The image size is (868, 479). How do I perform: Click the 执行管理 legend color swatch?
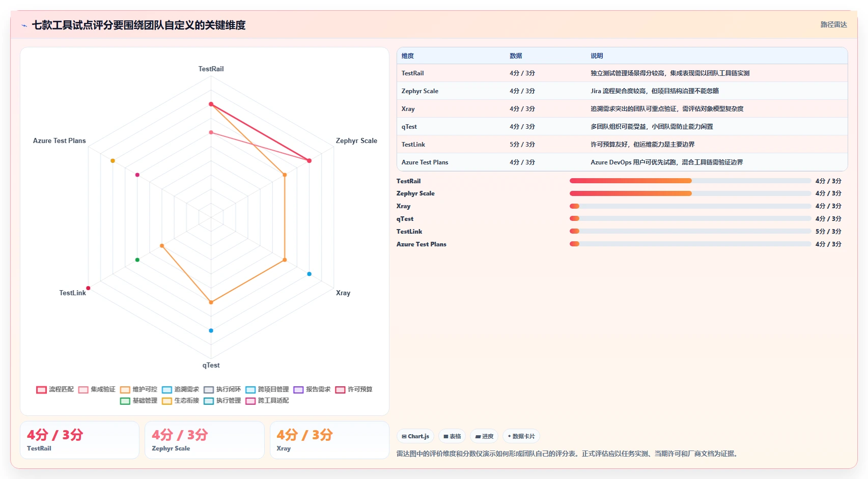pos(208,401)
